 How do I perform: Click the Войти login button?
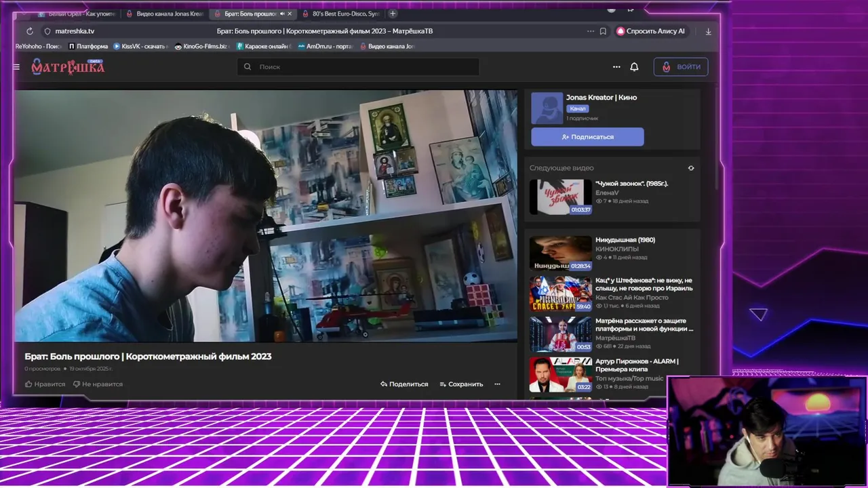point(681,66)
